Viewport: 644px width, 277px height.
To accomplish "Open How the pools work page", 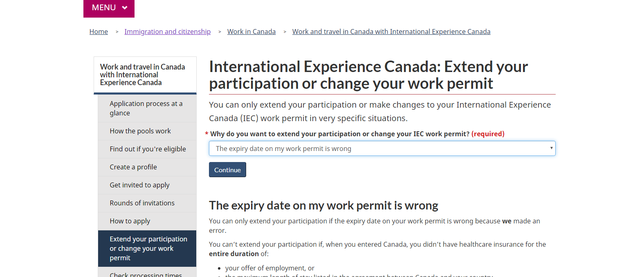I will point(147,131).
